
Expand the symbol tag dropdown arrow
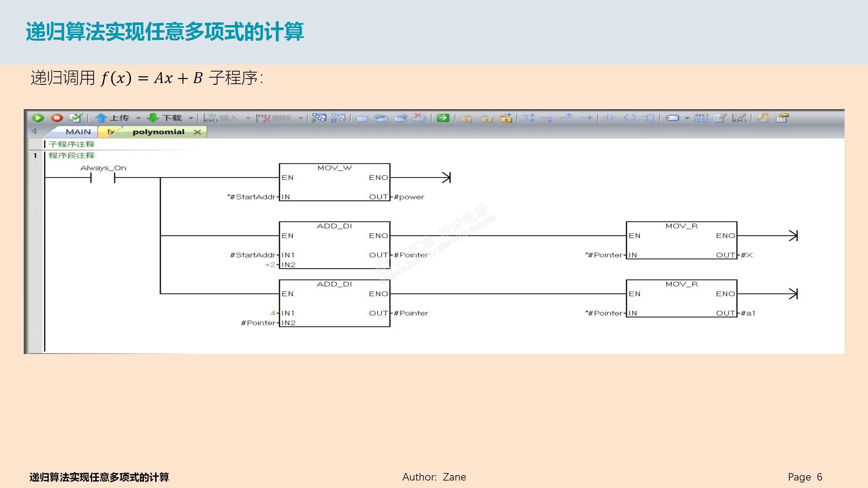pyautogui.click(x=687, y=118)
